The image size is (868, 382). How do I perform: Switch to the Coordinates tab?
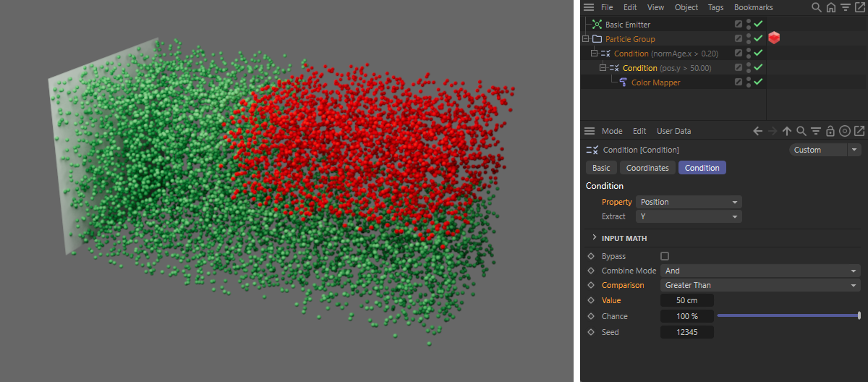[647, 168]
